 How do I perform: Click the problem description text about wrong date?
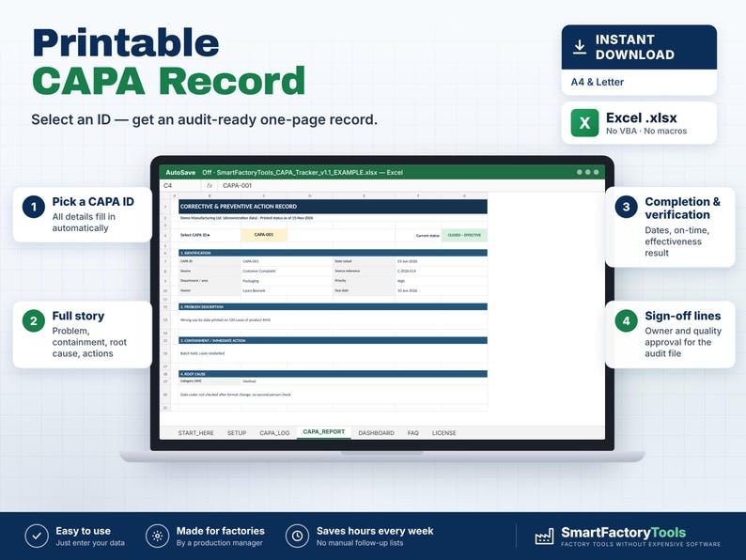(x=225, y=320)
